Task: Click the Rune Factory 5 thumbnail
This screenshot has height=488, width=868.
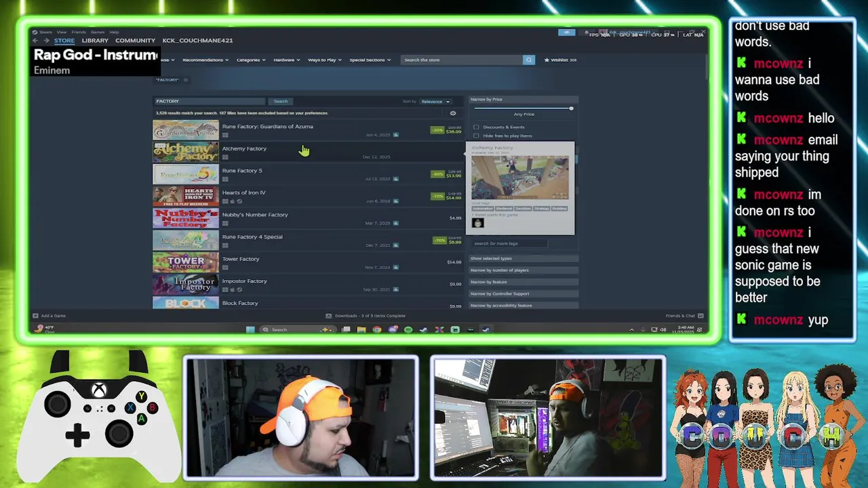Action: 186,174
